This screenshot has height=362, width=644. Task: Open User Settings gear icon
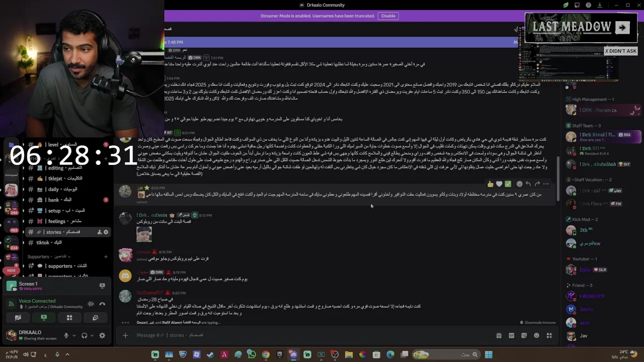click(x=102, y=335)
